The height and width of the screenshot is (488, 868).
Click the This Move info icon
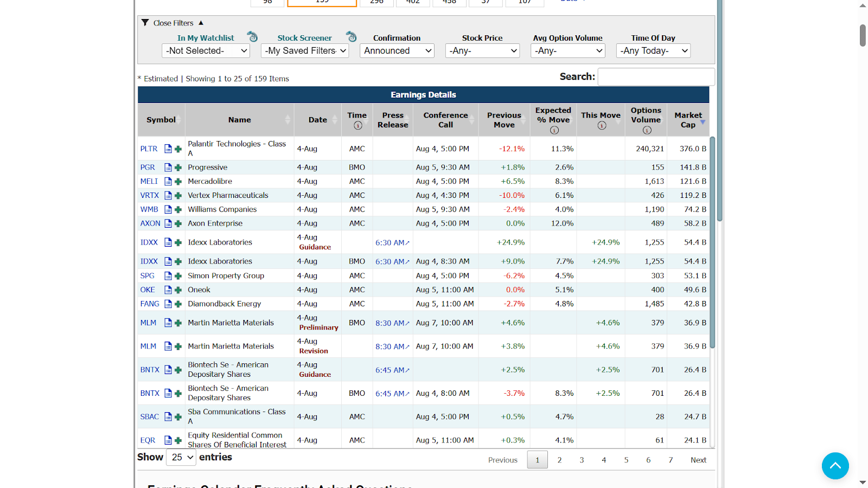point(602,126)
